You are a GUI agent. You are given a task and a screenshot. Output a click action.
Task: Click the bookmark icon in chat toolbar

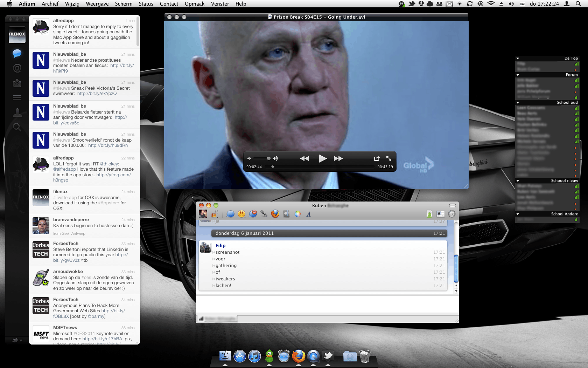286,214
